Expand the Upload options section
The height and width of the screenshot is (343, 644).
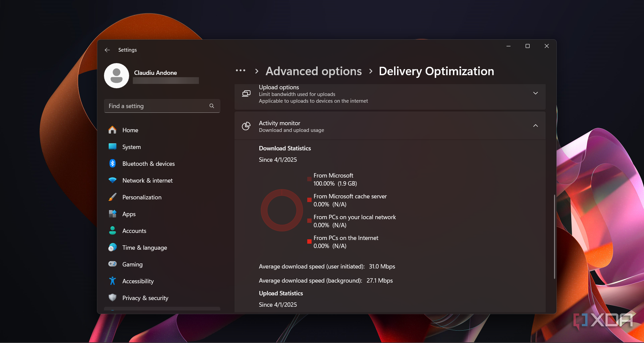pyautogui.click(x=536, y=93)
